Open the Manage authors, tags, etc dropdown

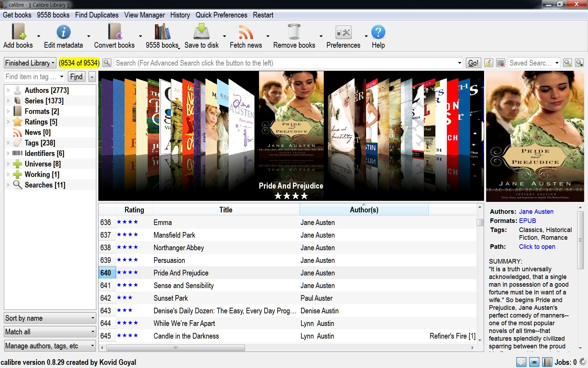[x=50, y=346]
